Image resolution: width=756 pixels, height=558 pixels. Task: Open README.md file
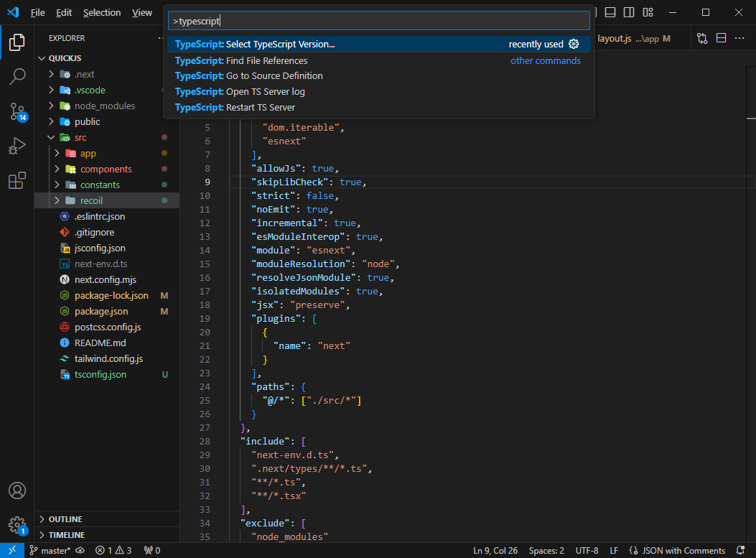[x=107, y=343]
